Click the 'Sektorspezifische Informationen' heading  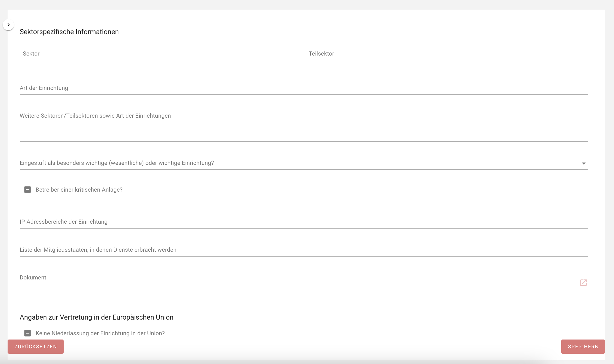pyautogui.click(x=69, y=32)
